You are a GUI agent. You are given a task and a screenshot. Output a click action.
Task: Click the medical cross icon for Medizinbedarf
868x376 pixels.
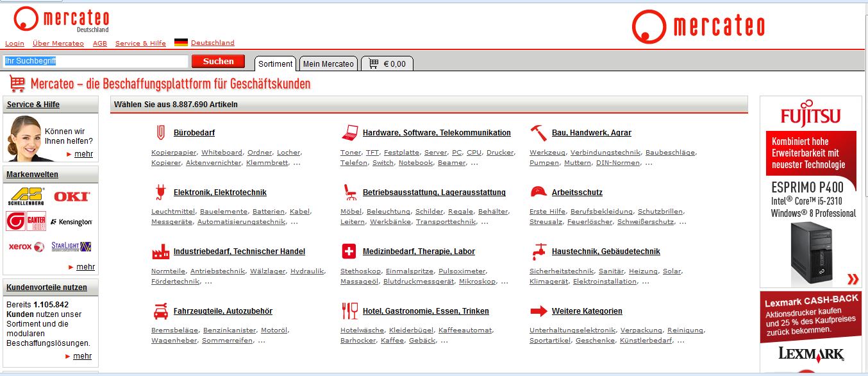tap(349, 251)
